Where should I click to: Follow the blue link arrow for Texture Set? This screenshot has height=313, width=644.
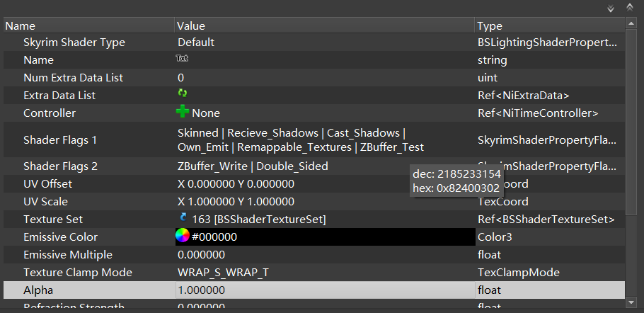pyautogui.click(x=183, y=217)
